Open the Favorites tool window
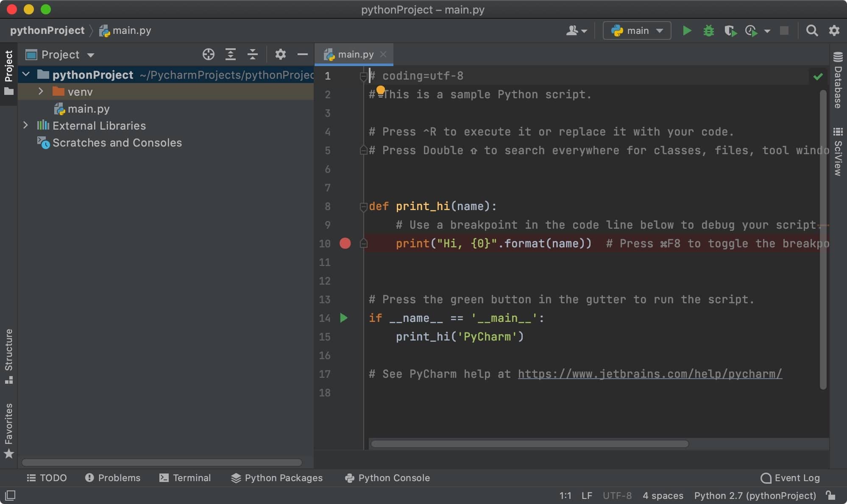 (8, 431)
